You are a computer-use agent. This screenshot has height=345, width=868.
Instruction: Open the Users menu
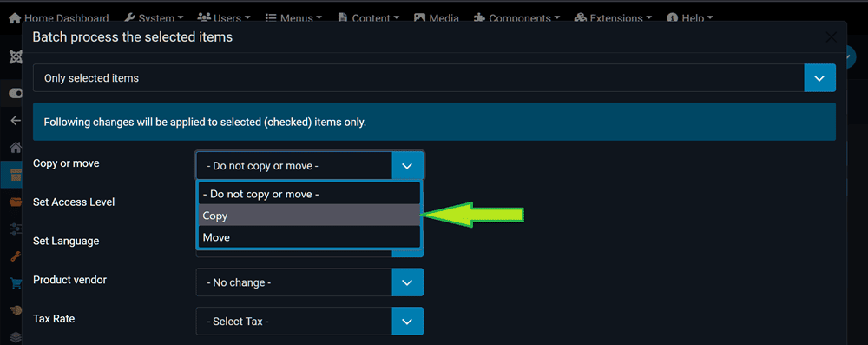[224, 17]
